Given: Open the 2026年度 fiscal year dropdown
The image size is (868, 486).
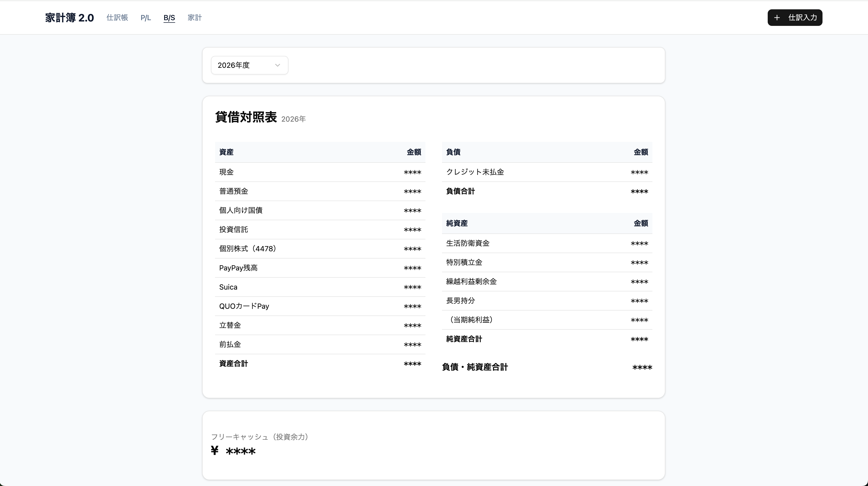Looking at the screenshot, I should 249,65.
